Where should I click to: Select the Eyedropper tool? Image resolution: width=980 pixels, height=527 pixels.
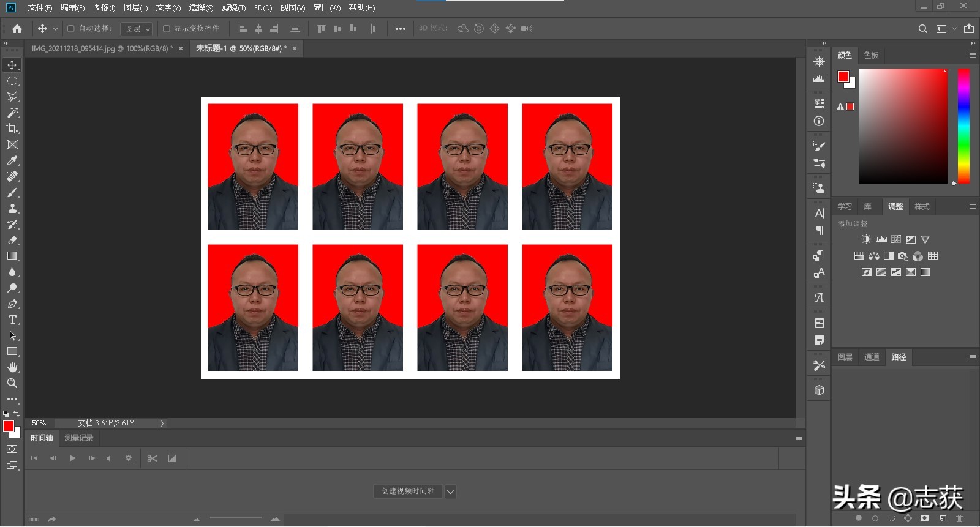click(12, 160)
